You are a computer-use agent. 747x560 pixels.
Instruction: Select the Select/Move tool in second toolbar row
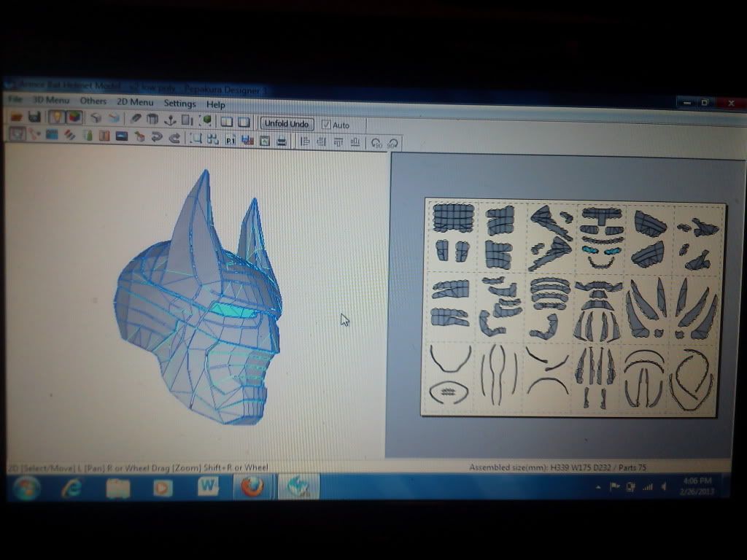[x=18, y=134]
